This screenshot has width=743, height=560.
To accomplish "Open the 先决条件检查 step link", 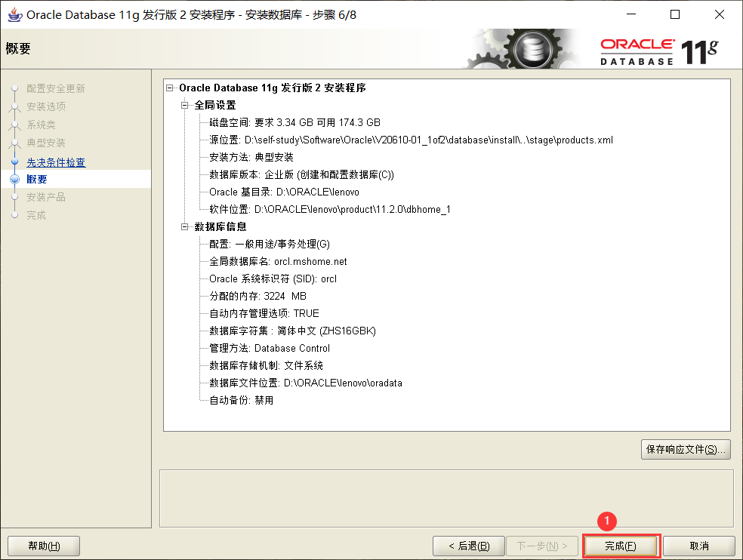I will point(56,162).
